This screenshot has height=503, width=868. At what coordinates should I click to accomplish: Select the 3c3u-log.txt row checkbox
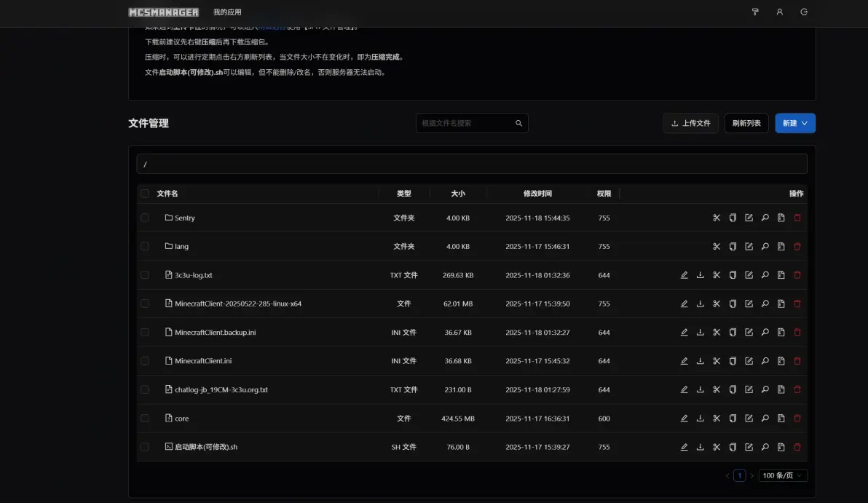coord(144,275)
